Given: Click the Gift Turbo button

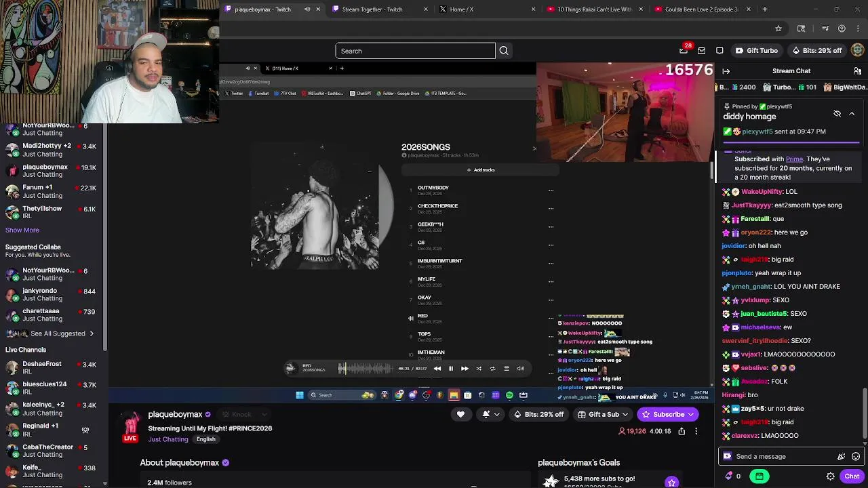Looking at the screenshot, I should [x=755, y=50].
